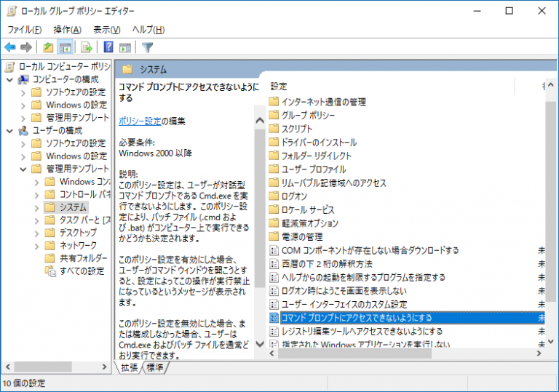
Task: Expand the デスクトップ tree folder arrow
Action: coord(36,233)
